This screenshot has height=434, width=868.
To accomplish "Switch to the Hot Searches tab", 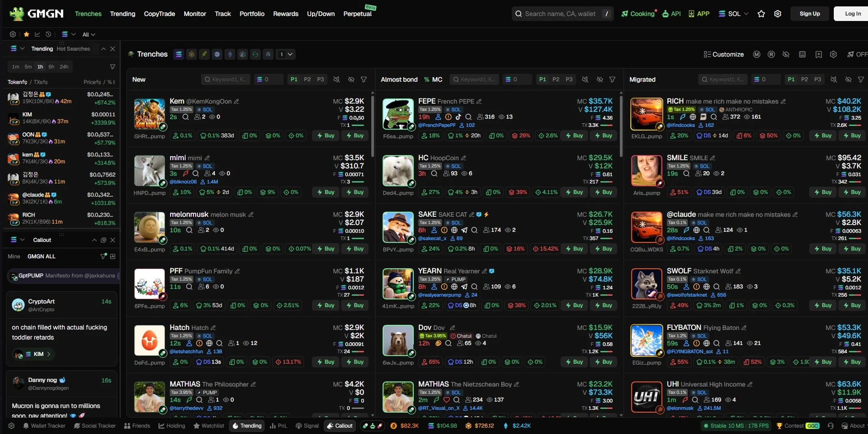I will pyautogui.click(x=73, y=49).
